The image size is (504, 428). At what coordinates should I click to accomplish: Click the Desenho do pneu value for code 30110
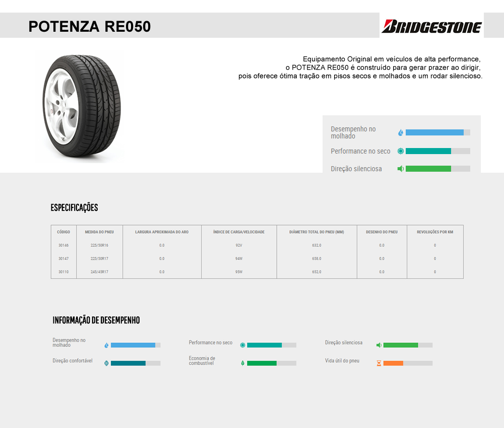pos(382,272)
